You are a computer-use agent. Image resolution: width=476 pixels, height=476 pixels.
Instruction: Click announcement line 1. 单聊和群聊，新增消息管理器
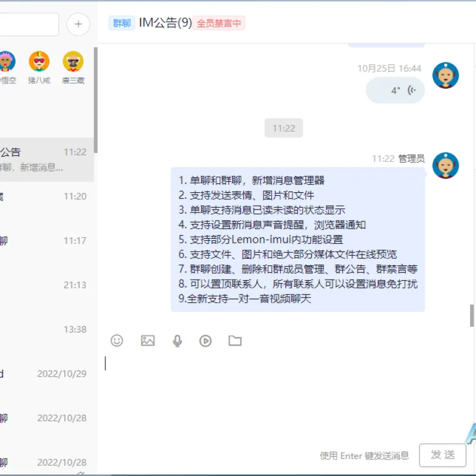251,181
